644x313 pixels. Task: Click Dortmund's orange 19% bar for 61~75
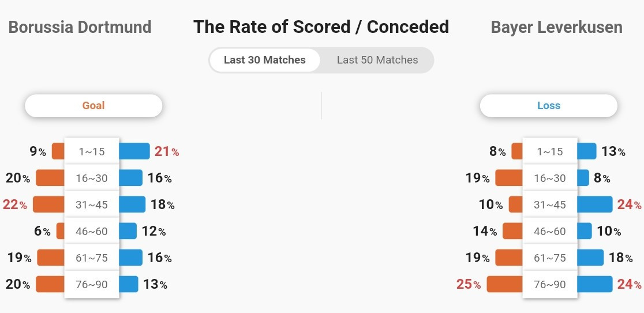coord(51,258)
